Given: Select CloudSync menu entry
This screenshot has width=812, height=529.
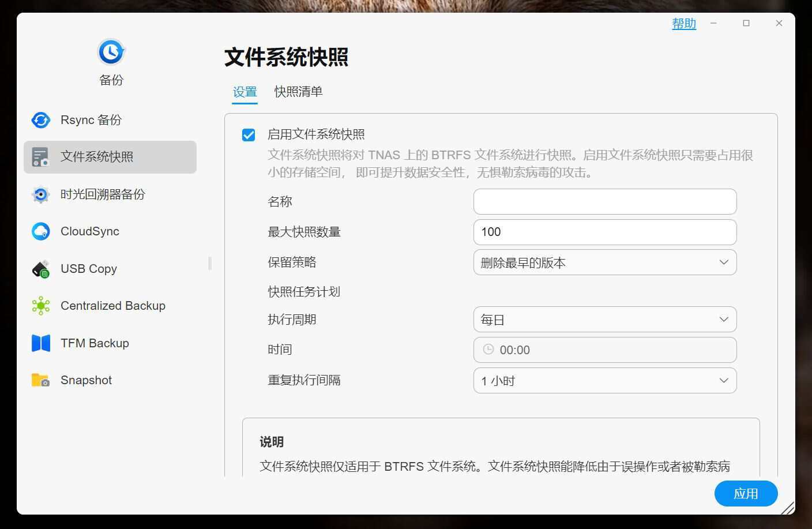Looking at the screenshot, I should [x=110, y=231].
